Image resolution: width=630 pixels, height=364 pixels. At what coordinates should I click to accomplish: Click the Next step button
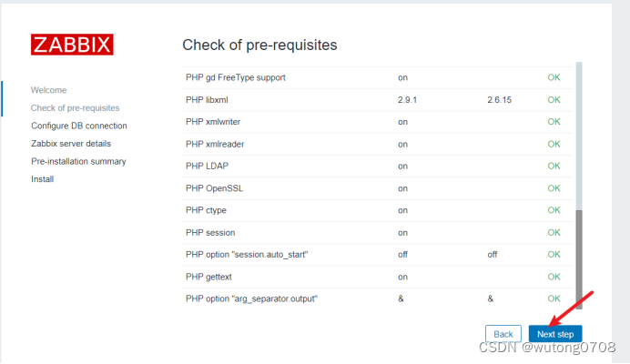click(555, 334)
